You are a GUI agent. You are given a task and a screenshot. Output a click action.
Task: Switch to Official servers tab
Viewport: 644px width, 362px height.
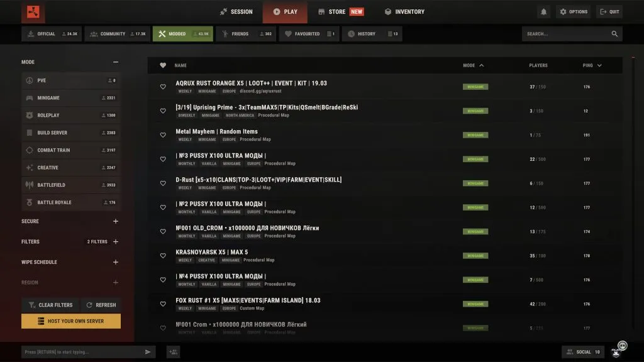coord(52,34)
